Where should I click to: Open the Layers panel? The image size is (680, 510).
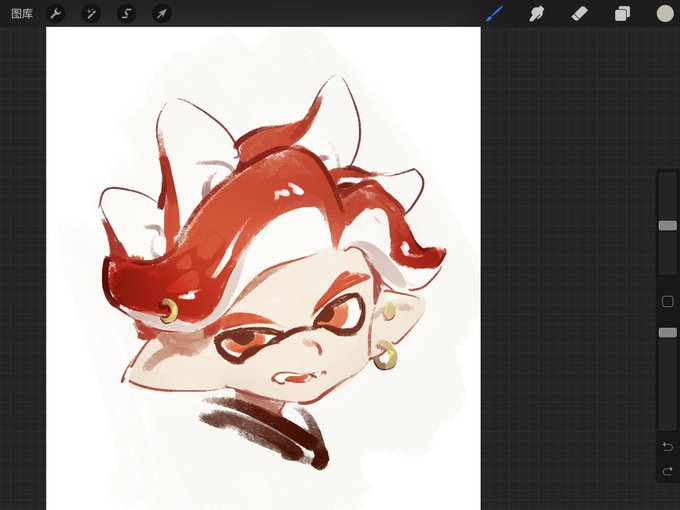tap(622, 13)
